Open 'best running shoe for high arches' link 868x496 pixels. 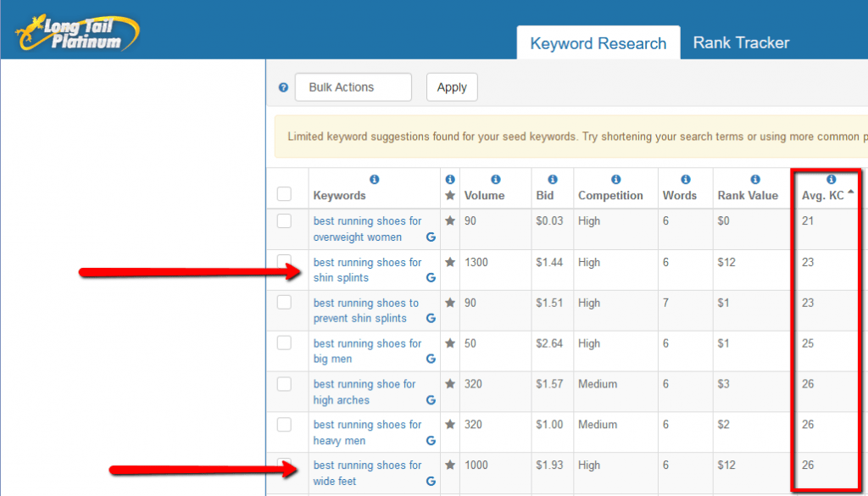point(364,392)
